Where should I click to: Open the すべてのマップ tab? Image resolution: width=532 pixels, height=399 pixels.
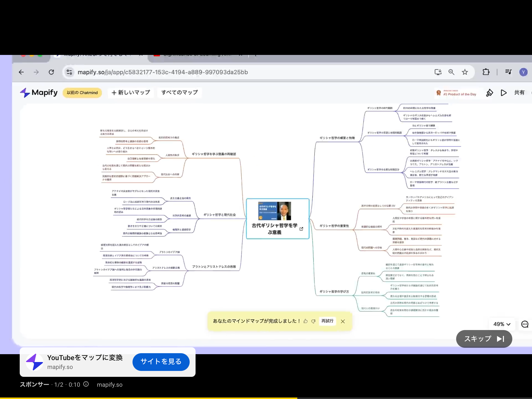[180, 93]
